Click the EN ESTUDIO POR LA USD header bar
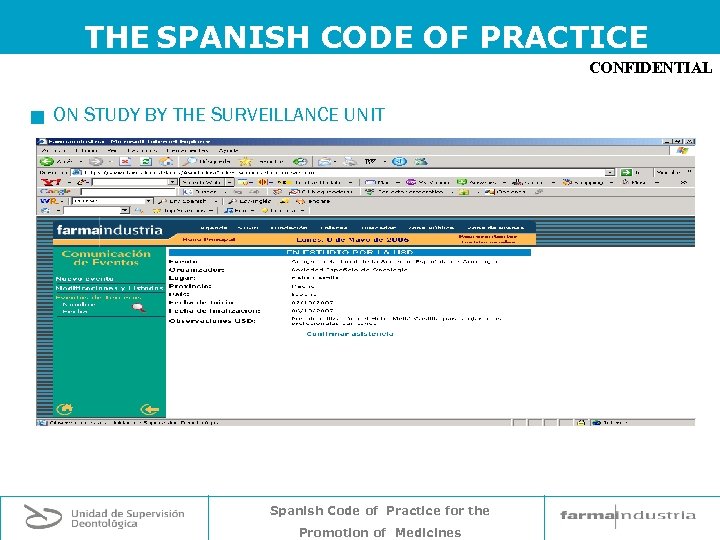Image resolution: width=720 pixels, height=540 pixels. (349, 252)
